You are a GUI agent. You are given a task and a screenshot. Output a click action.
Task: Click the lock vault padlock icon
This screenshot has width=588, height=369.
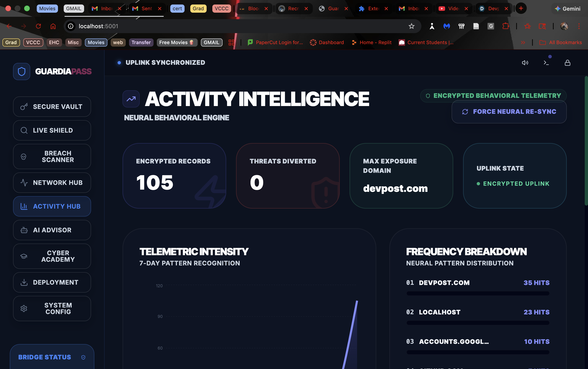567,63
